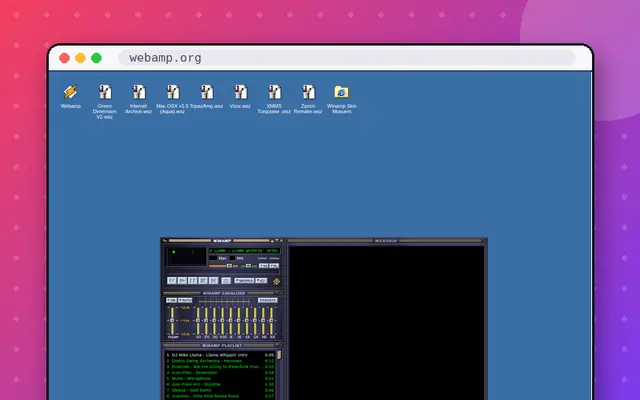Click the Winamp Equalizer title bar

point(222,293)
